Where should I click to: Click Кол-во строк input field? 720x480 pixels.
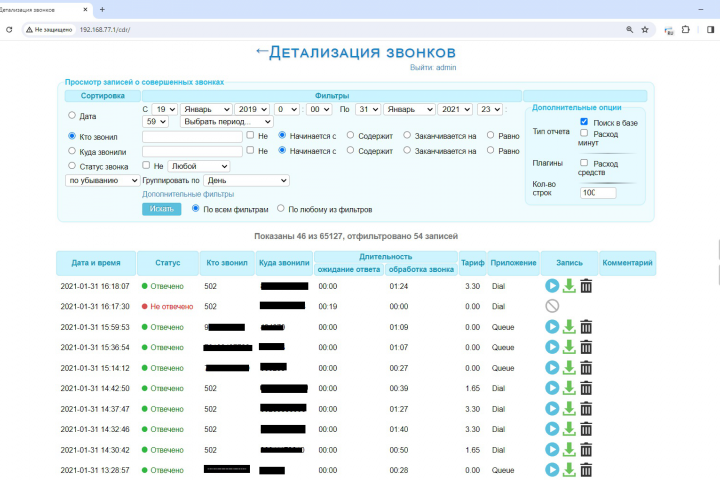tap(598, 192)
